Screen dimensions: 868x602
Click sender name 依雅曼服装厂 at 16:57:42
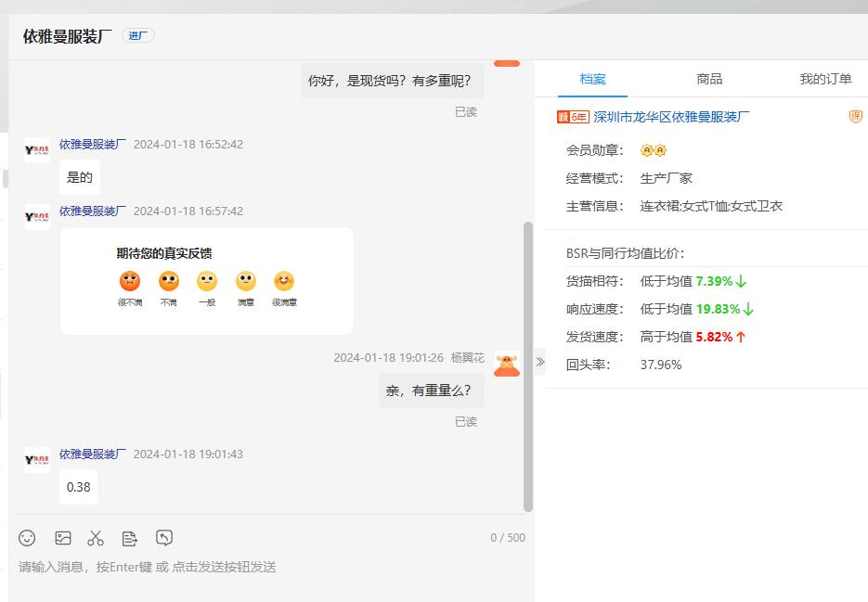(x=93, y=211)
